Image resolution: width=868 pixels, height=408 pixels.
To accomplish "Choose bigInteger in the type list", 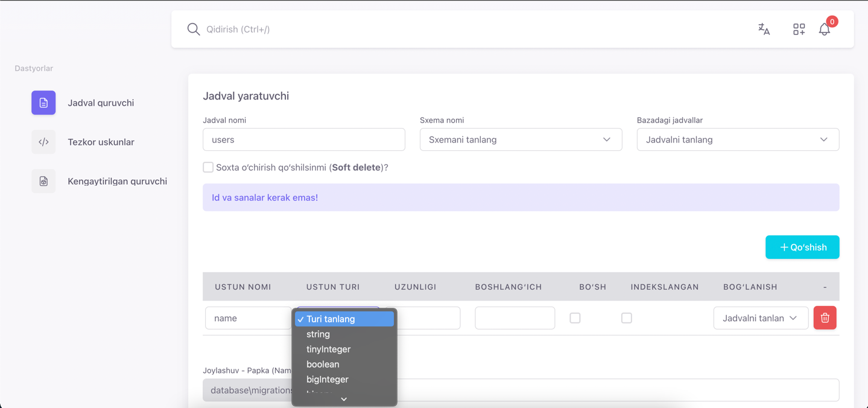I will (328, 380).
